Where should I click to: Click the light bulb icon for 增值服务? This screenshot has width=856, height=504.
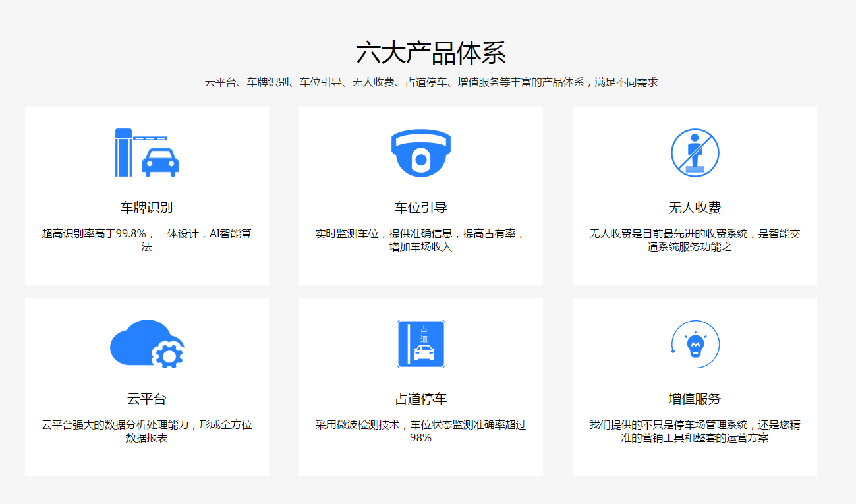(x=695, y=344)
